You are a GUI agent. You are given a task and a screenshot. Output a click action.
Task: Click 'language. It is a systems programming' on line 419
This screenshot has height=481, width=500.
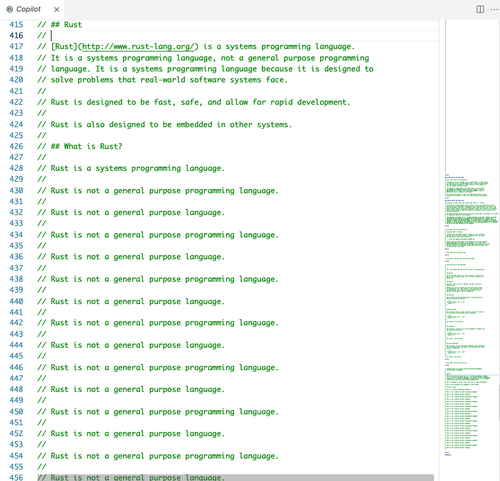tap(205, 69)
